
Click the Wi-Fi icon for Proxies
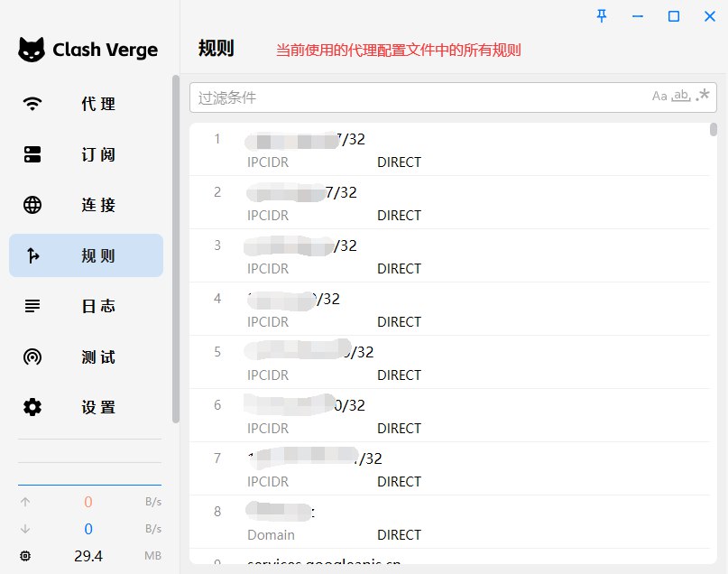pyautogui.click(x=32, y=104)
